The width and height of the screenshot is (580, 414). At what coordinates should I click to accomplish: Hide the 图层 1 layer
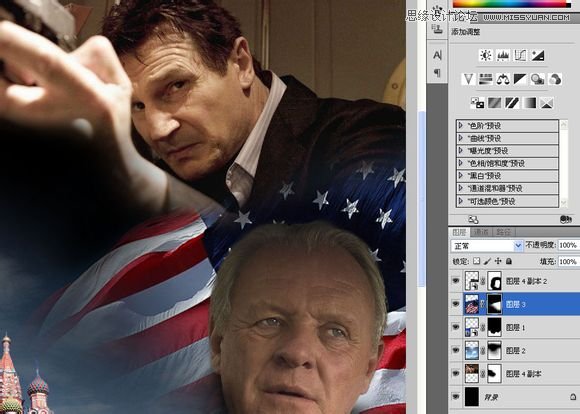tap(456, 327)
